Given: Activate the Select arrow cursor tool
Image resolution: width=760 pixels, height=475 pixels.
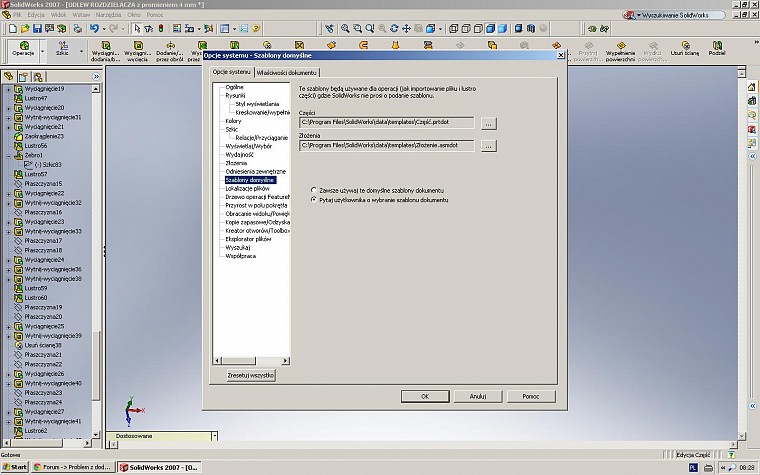Looking at the screenshot, I should (x=137, y=29).
